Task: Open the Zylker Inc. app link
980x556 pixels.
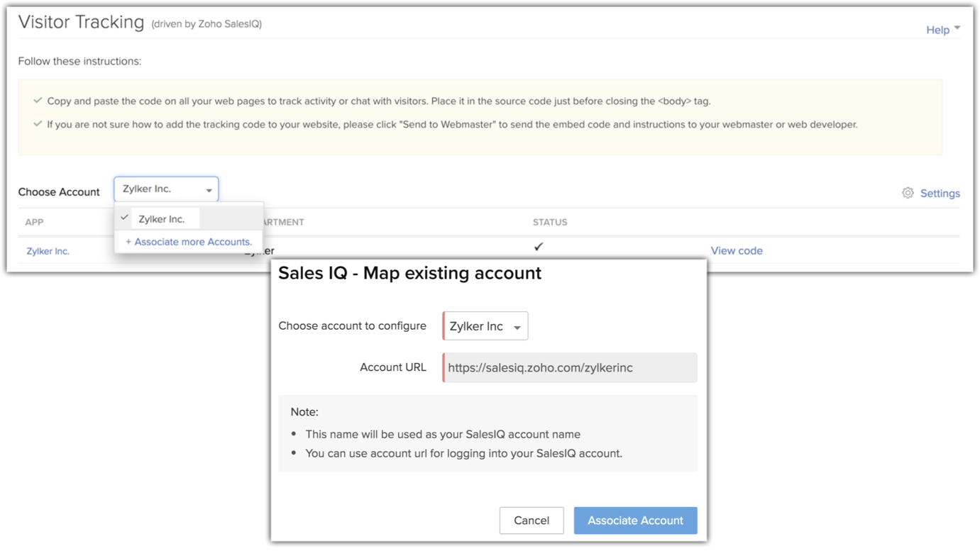Action: point(48,251)
